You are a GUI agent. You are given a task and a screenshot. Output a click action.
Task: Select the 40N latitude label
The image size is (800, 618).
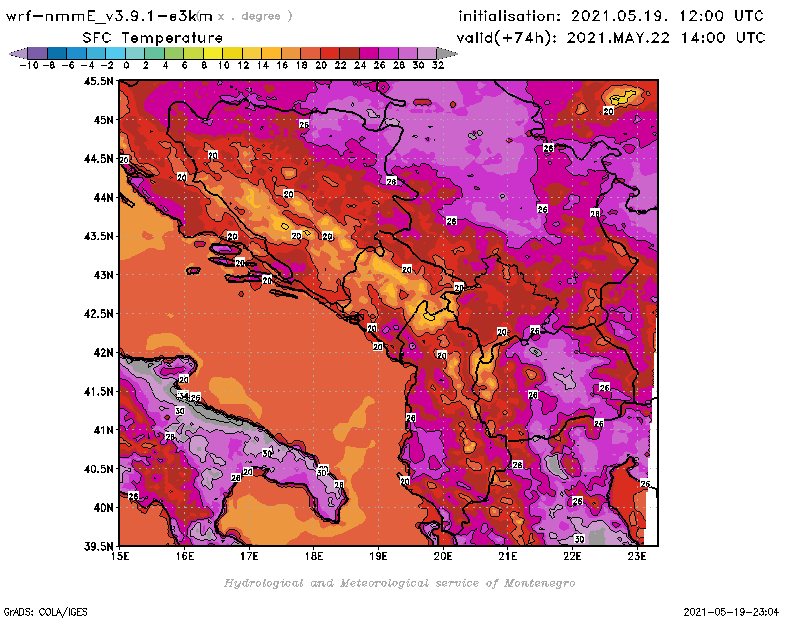104,508
